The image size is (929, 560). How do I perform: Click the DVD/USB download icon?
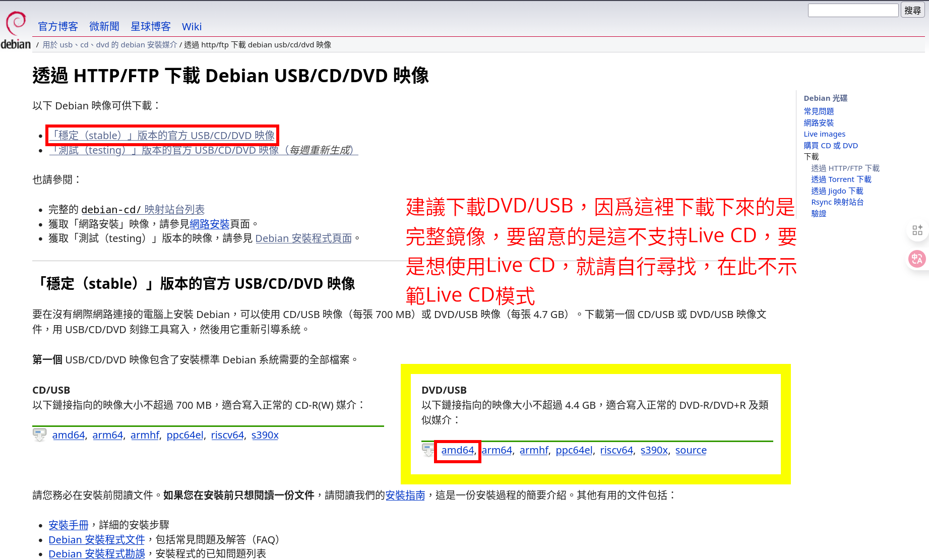click(x=428, y=450)
